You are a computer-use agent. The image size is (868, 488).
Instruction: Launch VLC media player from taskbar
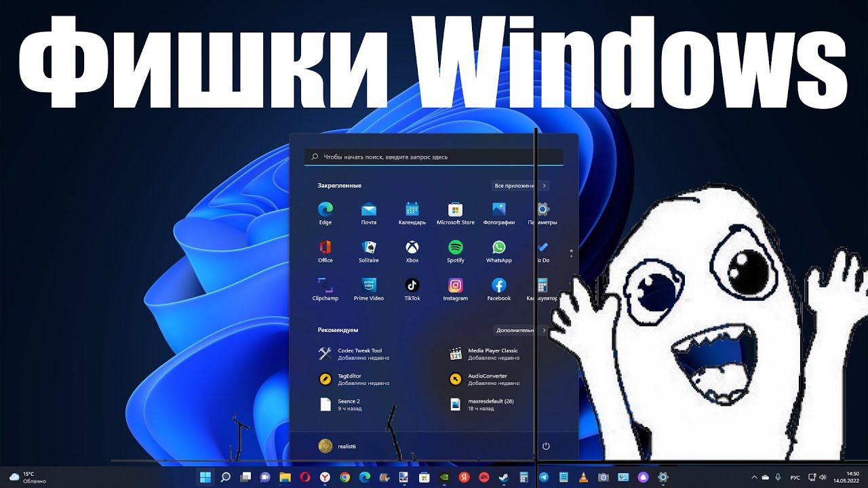coord(583,476)
